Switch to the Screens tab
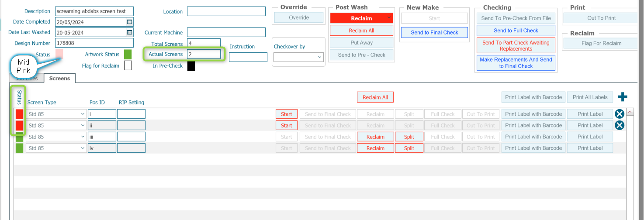Screen dimensions: 644x220 pyautogui.click(x=59, y=78)
